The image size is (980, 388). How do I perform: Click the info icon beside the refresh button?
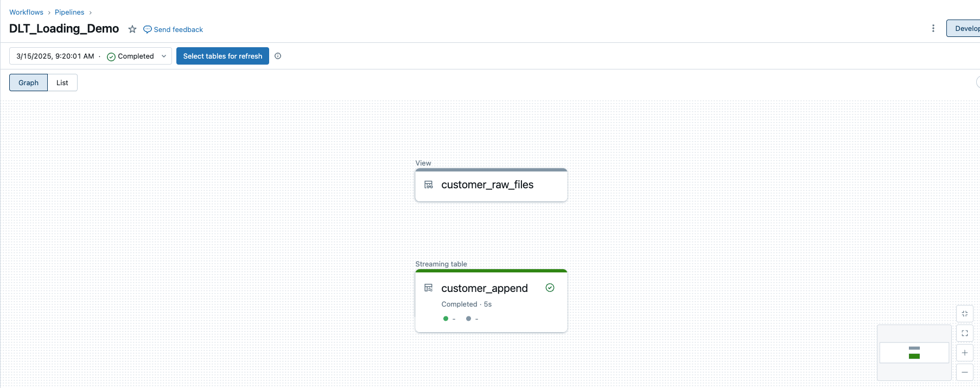pos(278,56)
